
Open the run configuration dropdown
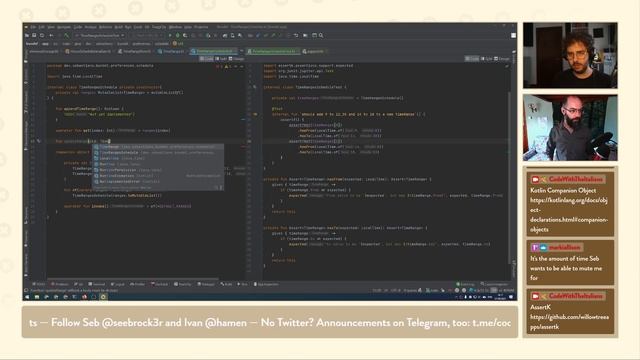click(x=100, y=36)
